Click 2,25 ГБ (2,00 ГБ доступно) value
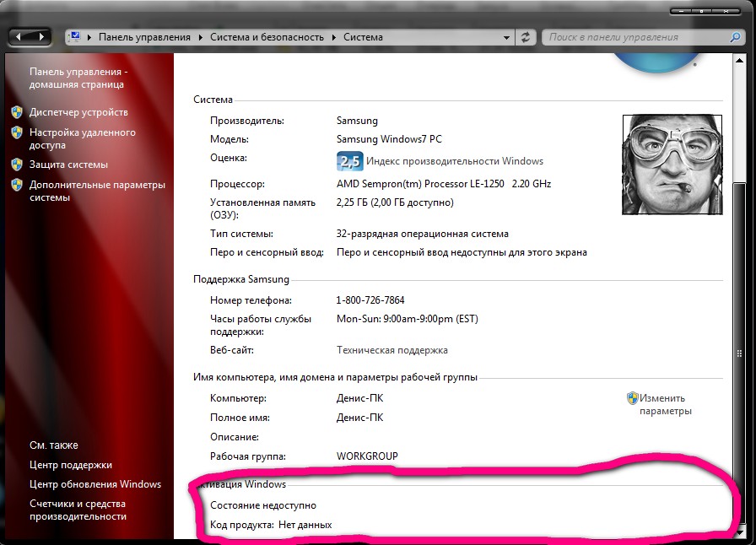Screen dimensions: 756x545 395,202
